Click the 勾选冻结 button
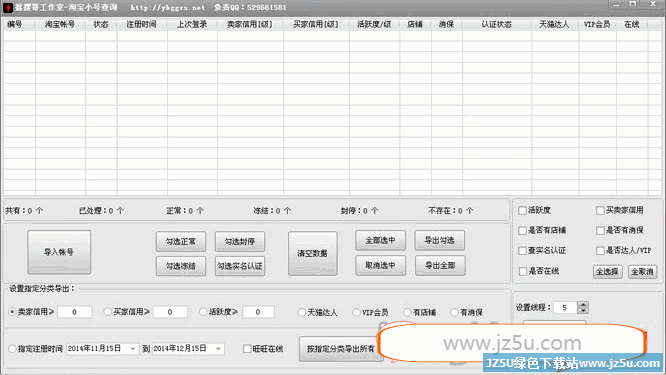Viewport: 666px width, 375px height. 181,266
